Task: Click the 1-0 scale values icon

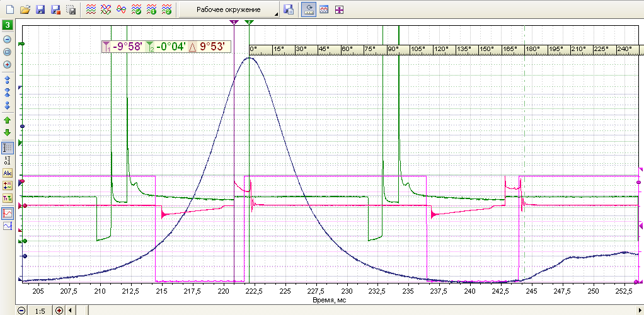Action: point(8,160)
